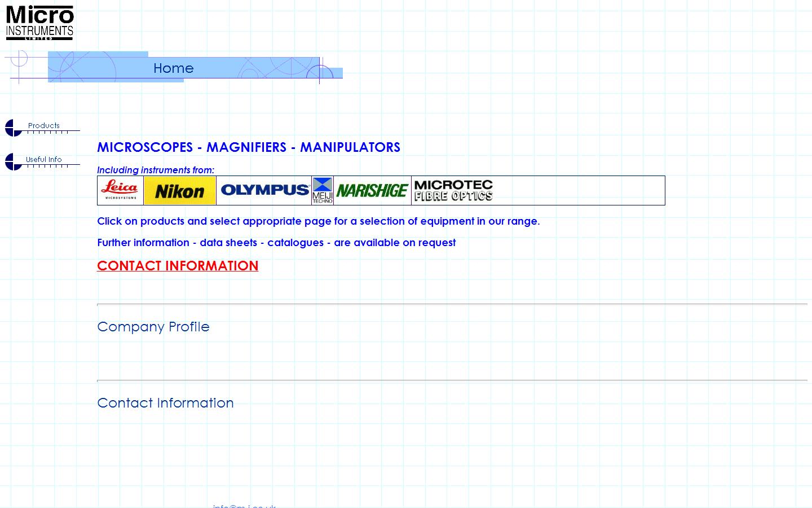Click the "Including instruments from:" caption
This screenshot has height=508, width=812.
coord(156,170)
